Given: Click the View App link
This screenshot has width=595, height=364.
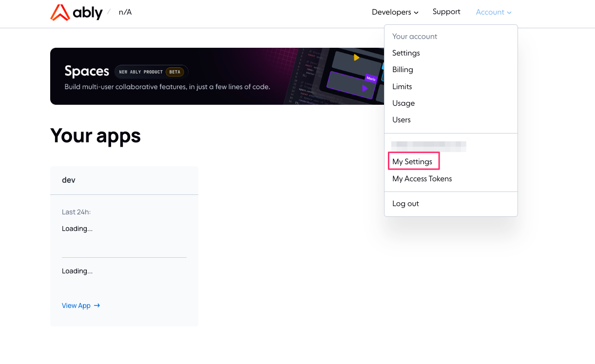Looking at the screenshot, I should [x=76, y=306].
